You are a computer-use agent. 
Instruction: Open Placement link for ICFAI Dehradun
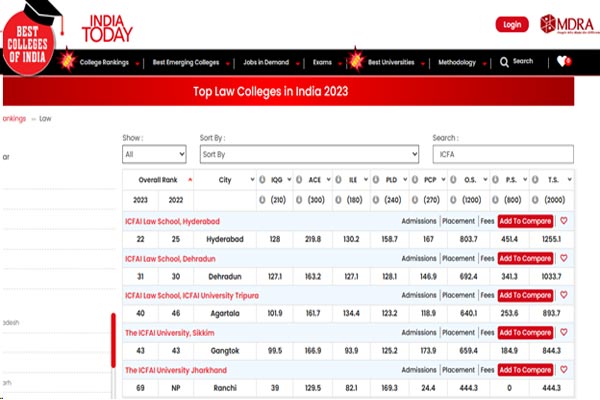(458, 259)
